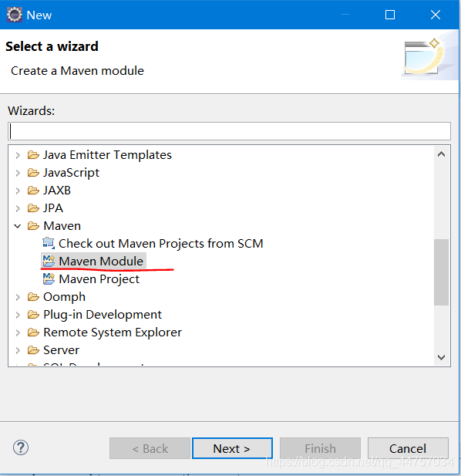Select the JPA tree item
461x476 pixels.
[x=53, y=208]
